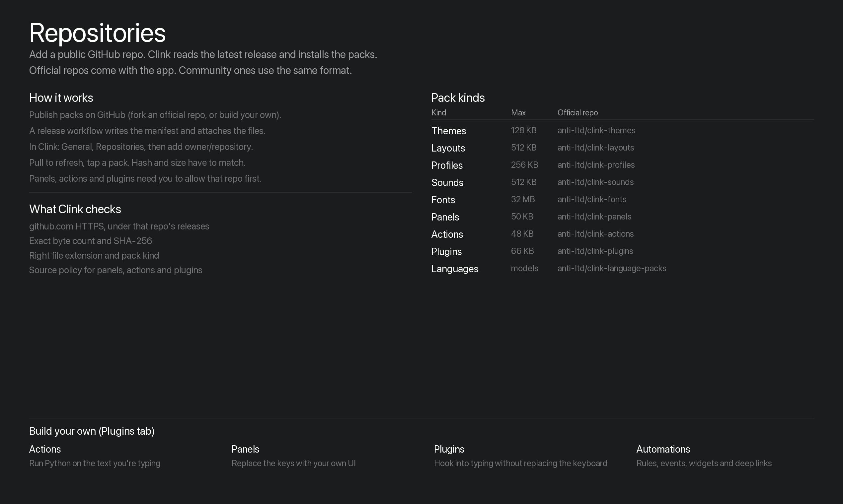Select the "What Clink checks" heading
Screen dimensions: 843x504
tap(75, 209)
